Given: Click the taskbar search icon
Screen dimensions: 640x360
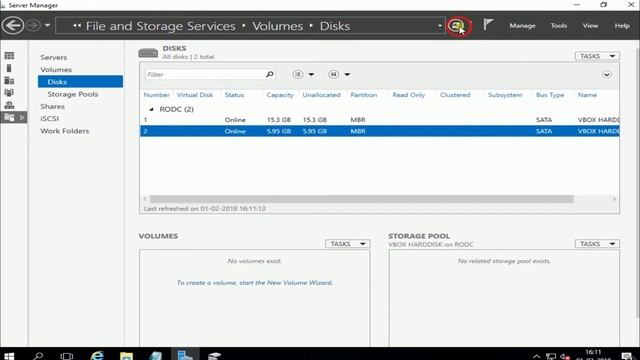Looking at the screenshot, I should (x=38, y=356).
